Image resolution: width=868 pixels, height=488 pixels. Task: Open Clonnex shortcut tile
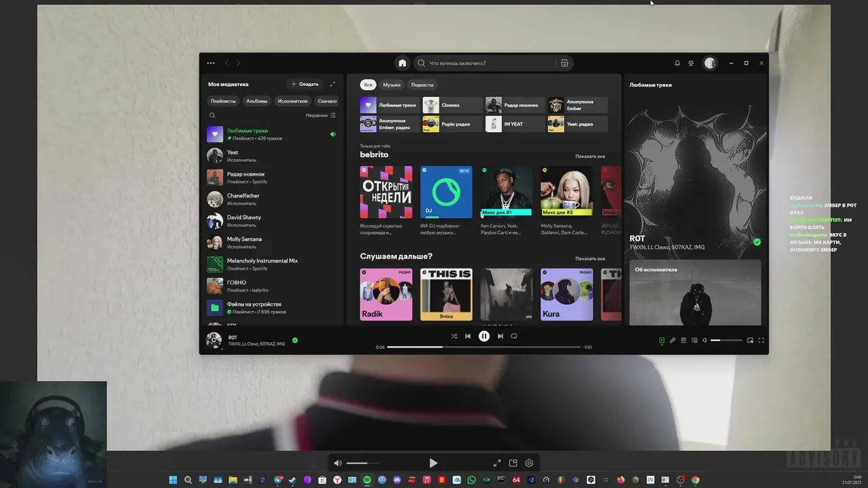coord(452,105)
